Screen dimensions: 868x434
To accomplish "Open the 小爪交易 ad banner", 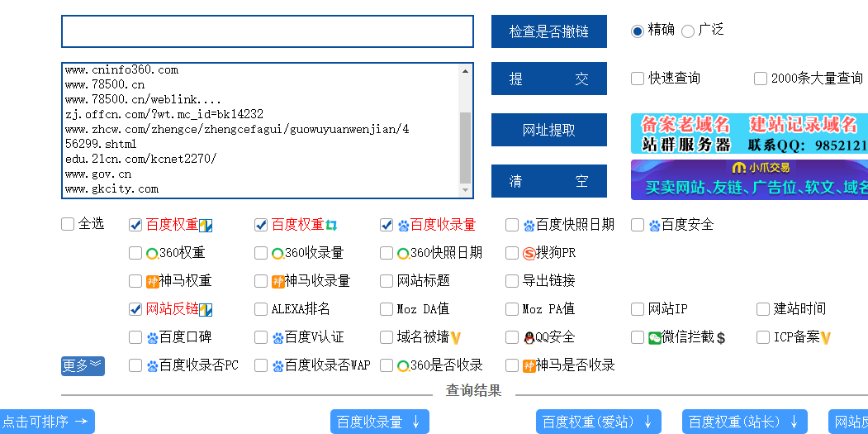I will pos(750,179).
